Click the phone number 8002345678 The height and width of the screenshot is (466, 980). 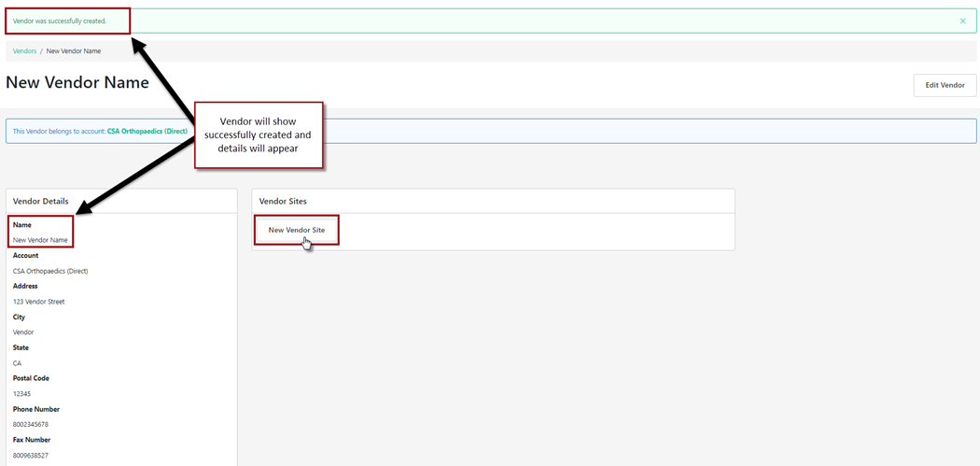click(x=31, y=425)
